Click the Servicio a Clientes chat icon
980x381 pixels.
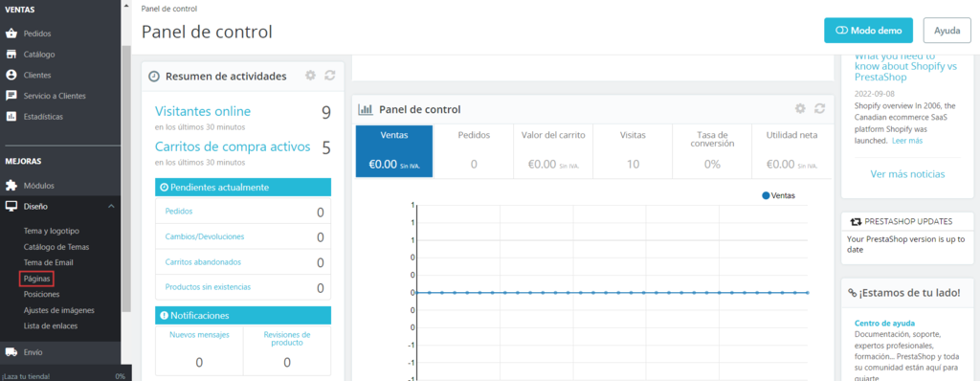11,96
